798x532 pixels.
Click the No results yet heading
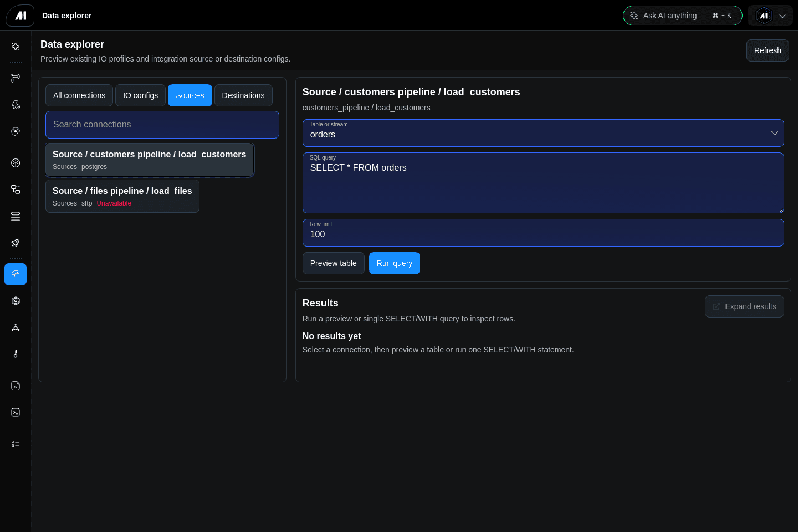331,336
